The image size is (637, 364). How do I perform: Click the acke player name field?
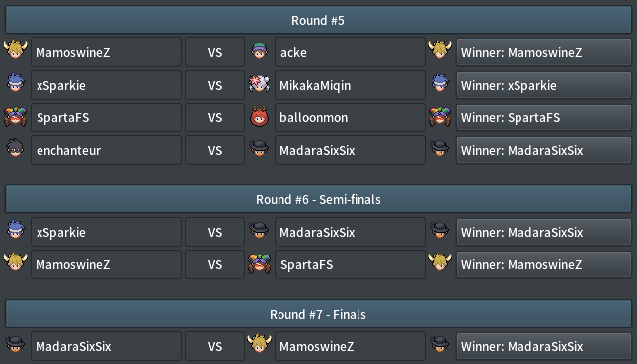coord(351,52)
